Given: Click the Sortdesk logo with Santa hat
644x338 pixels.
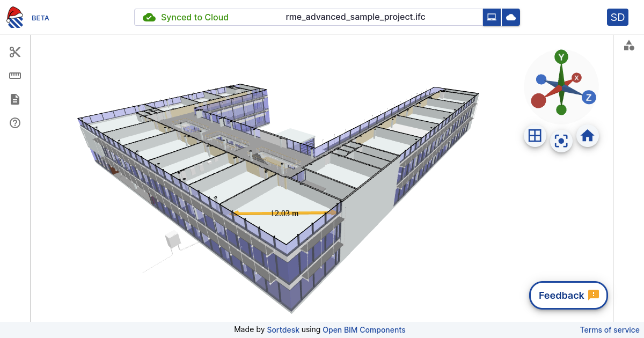Looking at the screenshot, I should (x=15, y=17).
